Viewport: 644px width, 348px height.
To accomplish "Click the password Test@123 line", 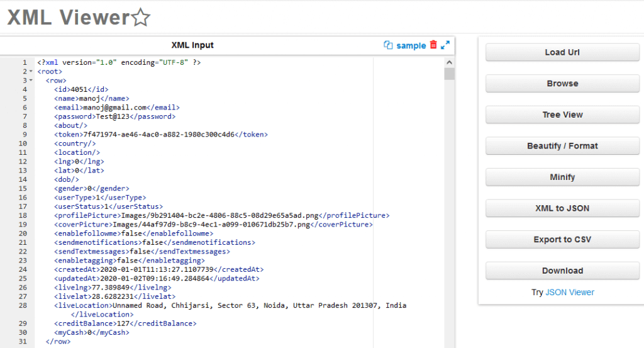I will click(115, 116).
